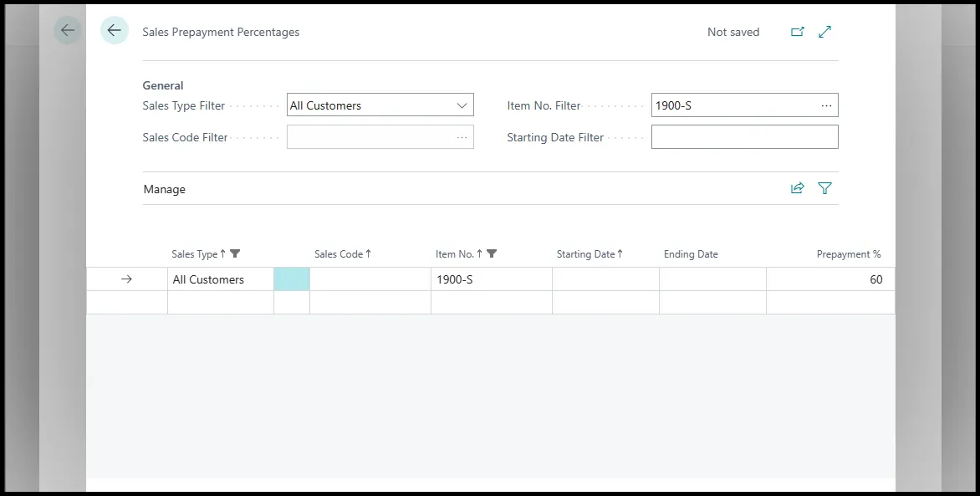Click the highlighted cell beside All Customers

292,279
